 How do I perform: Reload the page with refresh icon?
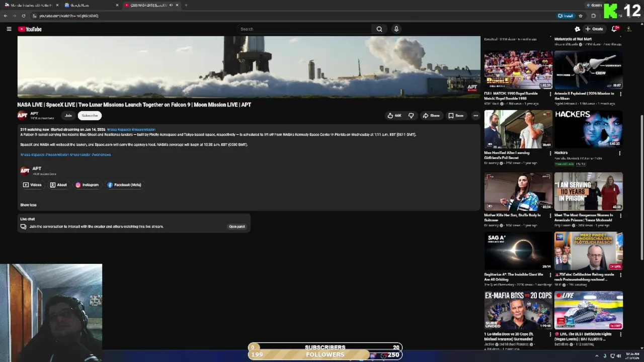pyautogui.click(x=23, y=16)
